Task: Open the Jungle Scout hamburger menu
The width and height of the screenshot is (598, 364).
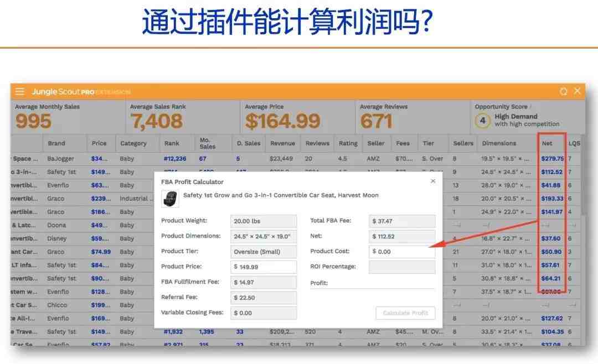Action: [x=20, y=91]
